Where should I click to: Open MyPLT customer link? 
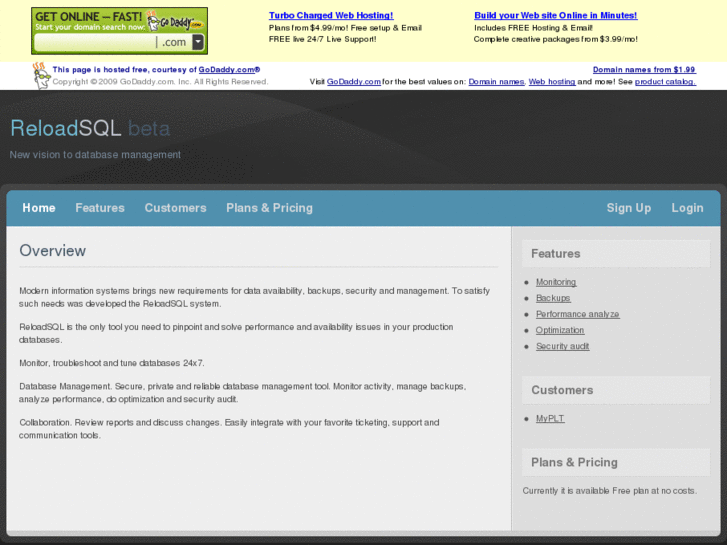[550, 418]
